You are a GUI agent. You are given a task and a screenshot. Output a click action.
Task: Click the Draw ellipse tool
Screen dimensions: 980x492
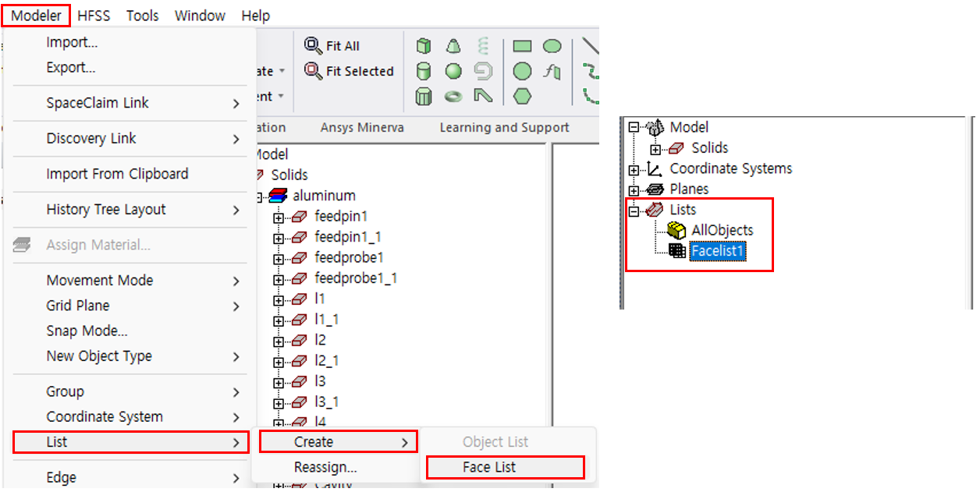pos(552,47)
